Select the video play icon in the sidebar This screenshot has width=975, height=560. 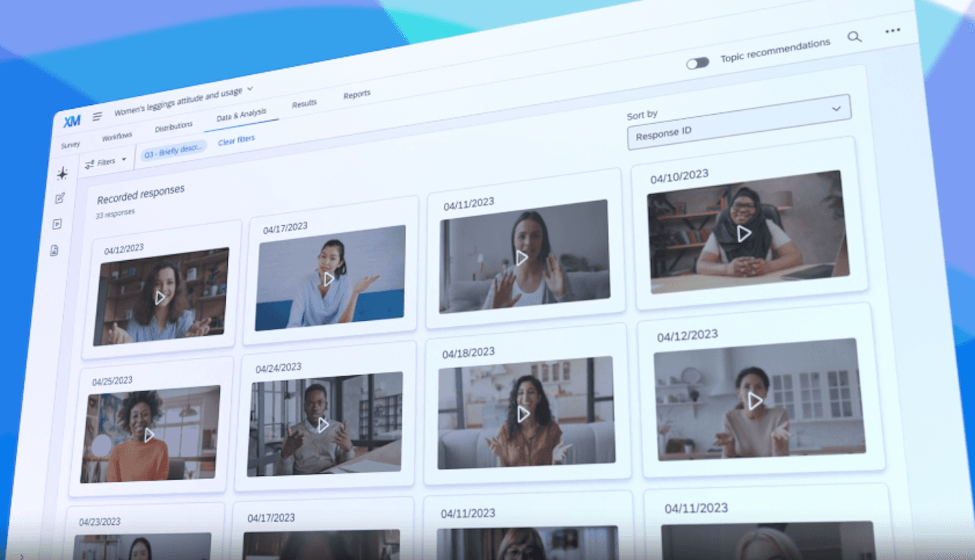click(x=57, y=224)
